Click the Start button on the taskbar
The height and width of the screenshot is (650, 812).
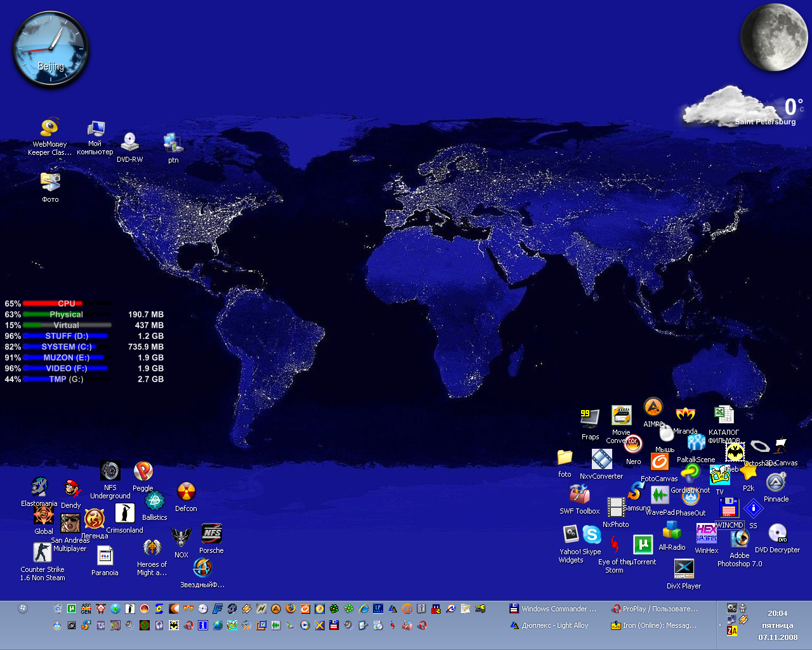click(x=23, y=609)
